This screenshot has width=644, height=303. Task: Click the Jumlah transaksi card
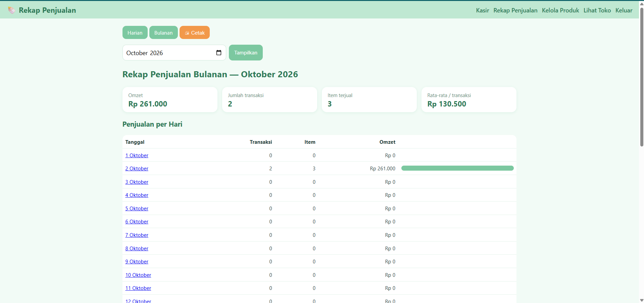click(269, 100)
